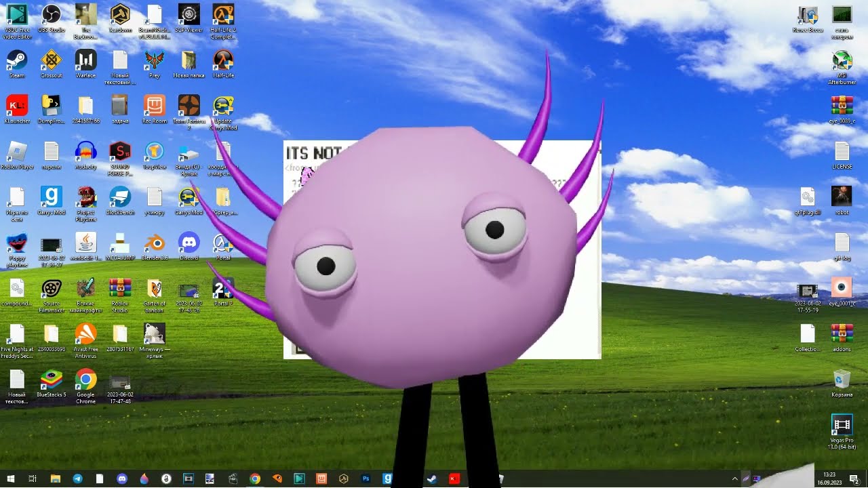
Task: Select the Discord desktop shortcut
Action: (189, 247)
